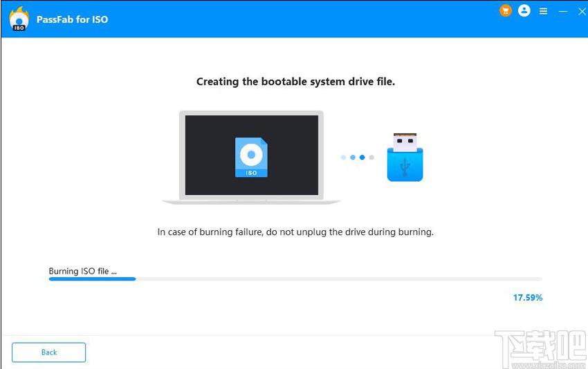The width and height of the screenshot is (588, 369).
Task: Minimize the PassFab window
Action: (563, 12)
